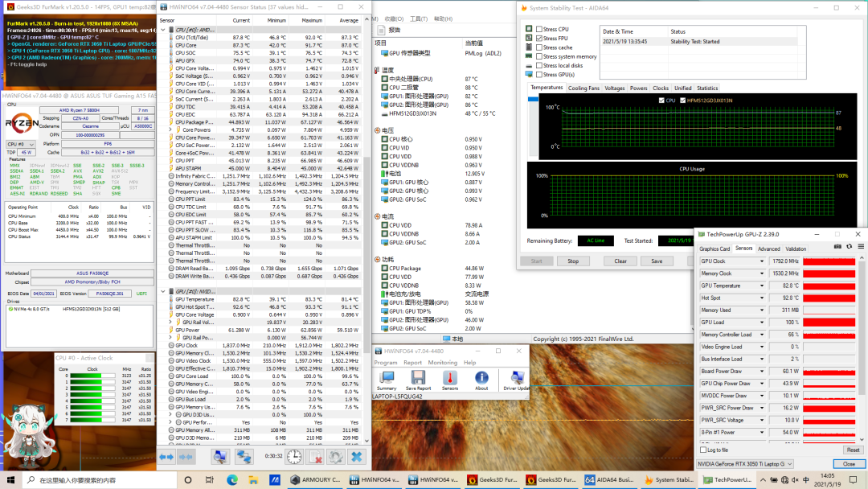Click GPU-Z refresh icon
This screenshot has height=489, width=868.
[850, 247]
